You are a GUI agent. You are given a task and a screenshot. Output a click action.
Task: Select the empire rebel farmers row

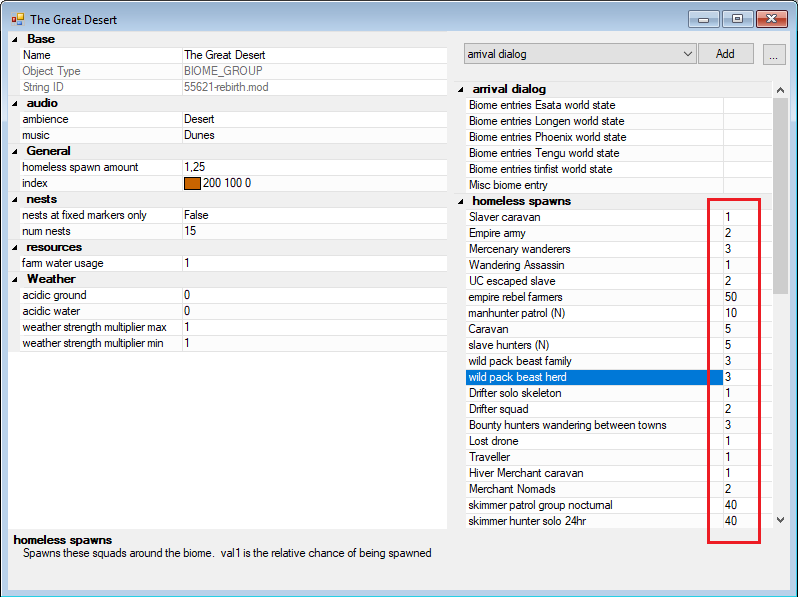594,297
